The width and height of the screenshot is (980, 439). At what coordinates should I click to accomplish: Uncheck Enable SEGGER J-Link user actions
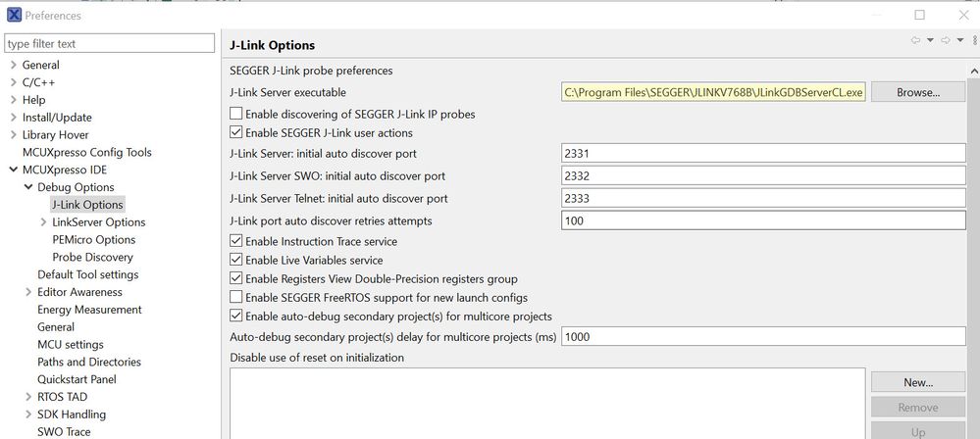pyautogui.click(x=235, y=132)
